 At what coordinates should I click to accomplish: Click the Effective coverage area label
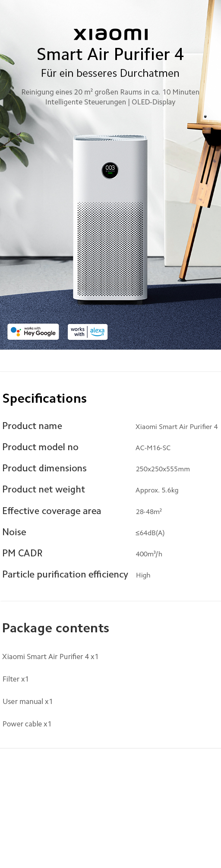(52, 511)
